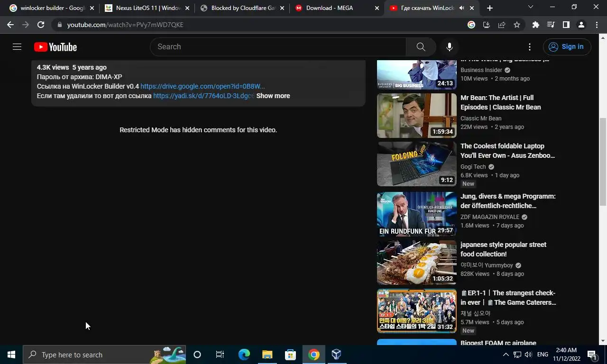Open Chrome three-dot menu
The width and height of the screenshot is (607, 364).
pos(597,25)
